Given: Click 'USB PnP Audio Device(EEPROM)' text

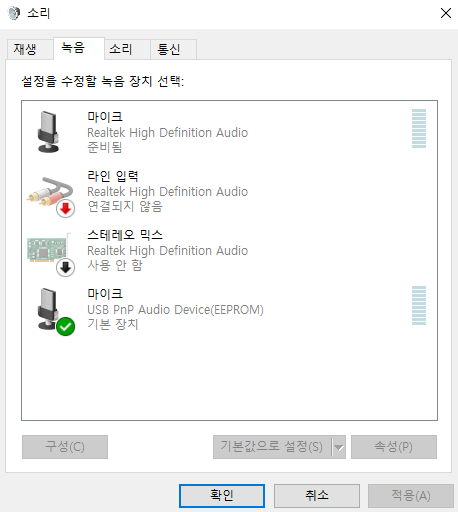Looking at the screenshot, I should pyautogui.click(x=175, y=310).
